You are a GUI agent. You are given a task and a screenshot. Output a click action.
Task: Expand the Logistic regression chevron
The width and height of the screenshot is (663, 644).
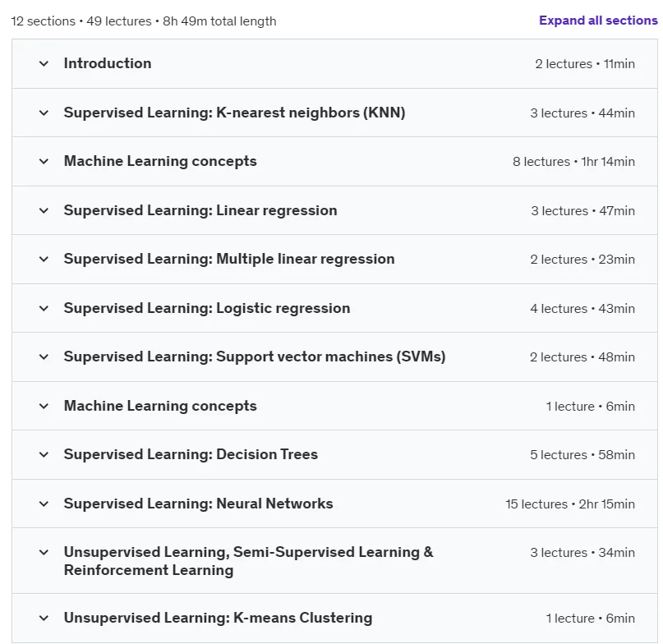[44, 308]
